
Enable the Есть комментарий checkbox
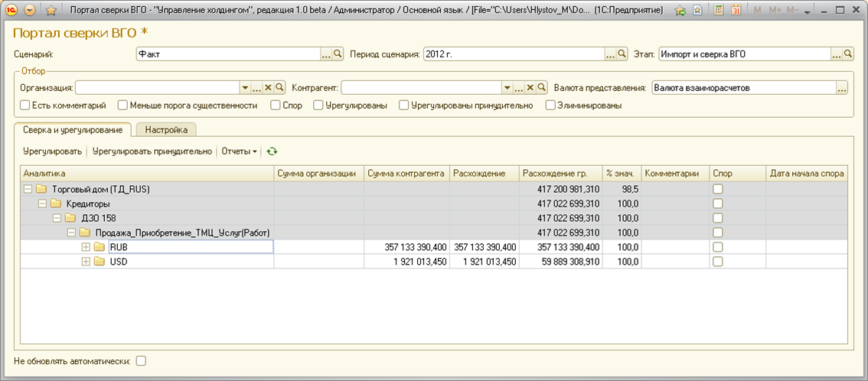(25, 106)
